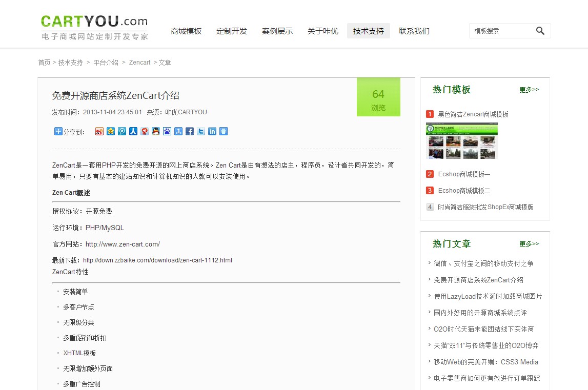Click the green 64 浏览 view counter
588x390 pixels.
[378, 97]
